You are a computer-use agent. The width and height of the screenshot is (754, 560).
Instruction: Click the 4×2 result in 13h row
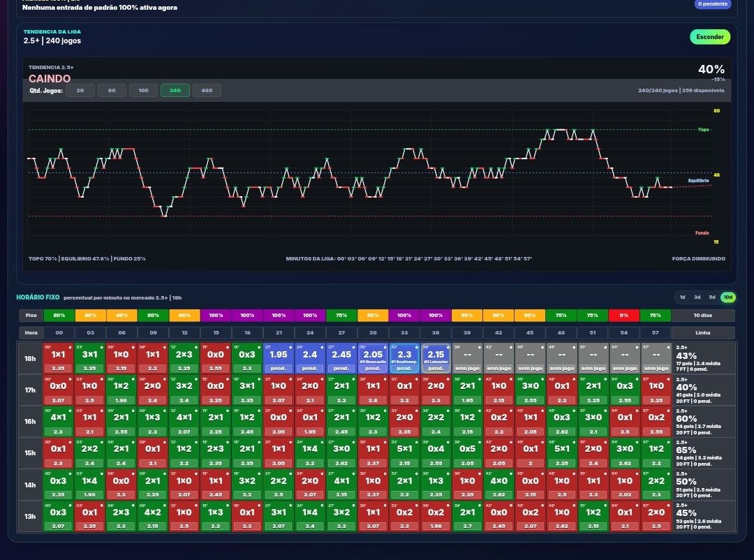(x=152, y=516)
